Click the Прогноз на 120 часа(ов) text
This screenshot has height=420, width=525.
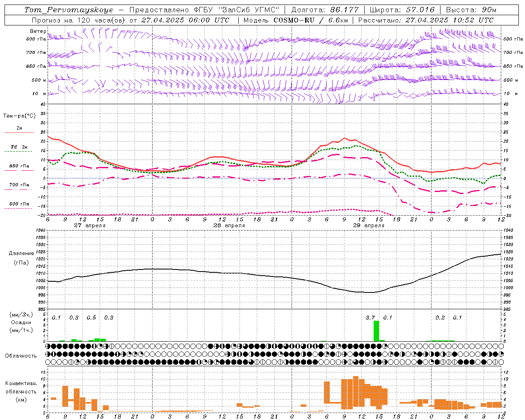click(79, 20)
